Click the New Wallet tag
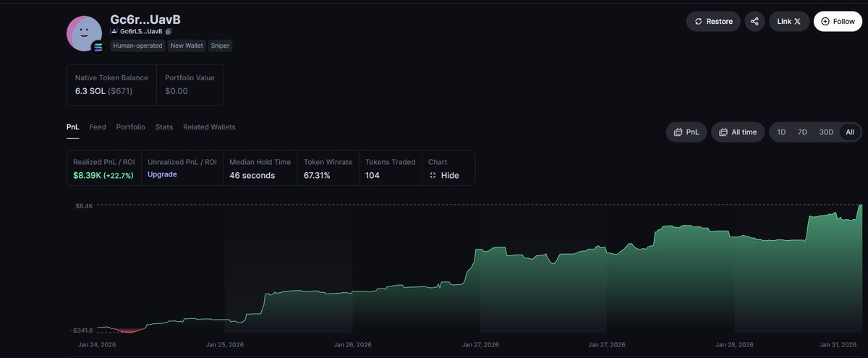Screen dimensions: 868x358 tap(187, 46)
